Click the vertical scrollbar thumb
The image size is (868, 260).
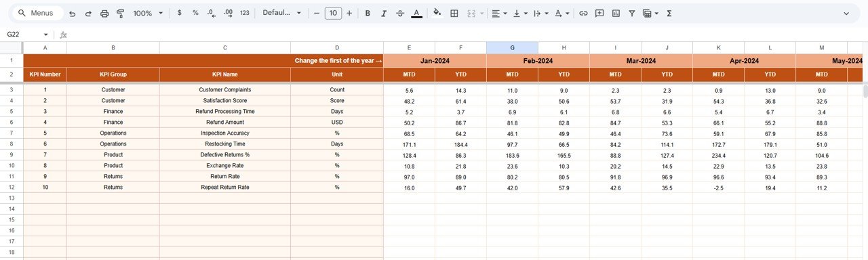[x=865, y=91]
